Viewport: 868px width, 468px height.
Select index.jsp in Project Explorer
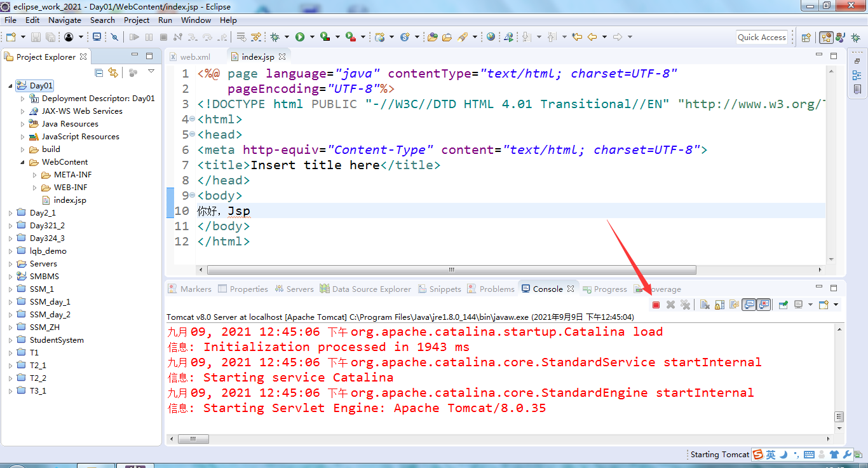(64, 200)
